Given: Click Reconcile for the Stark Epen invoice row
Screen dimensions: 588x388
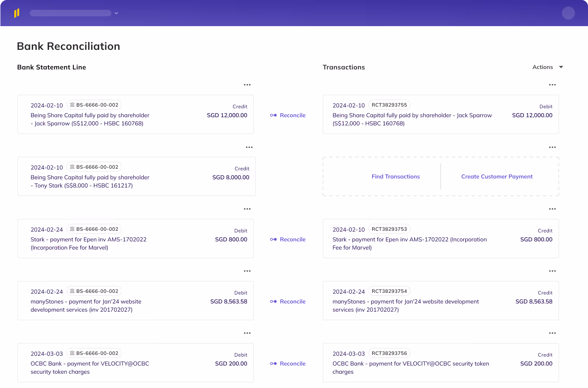Looking at the screenshot, I should point(293,239).
